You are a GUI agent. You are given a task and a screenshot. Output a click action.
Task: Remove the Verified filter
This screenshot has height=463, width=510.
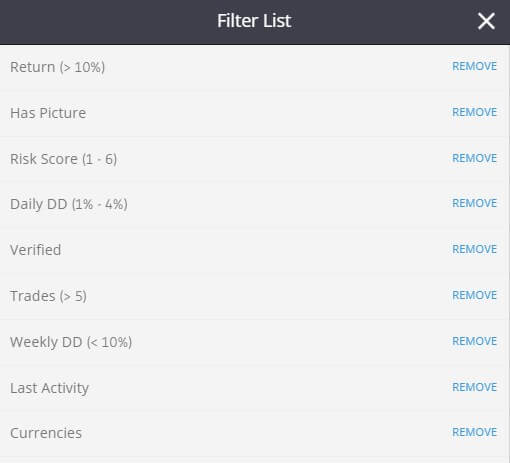coord(474,249)
